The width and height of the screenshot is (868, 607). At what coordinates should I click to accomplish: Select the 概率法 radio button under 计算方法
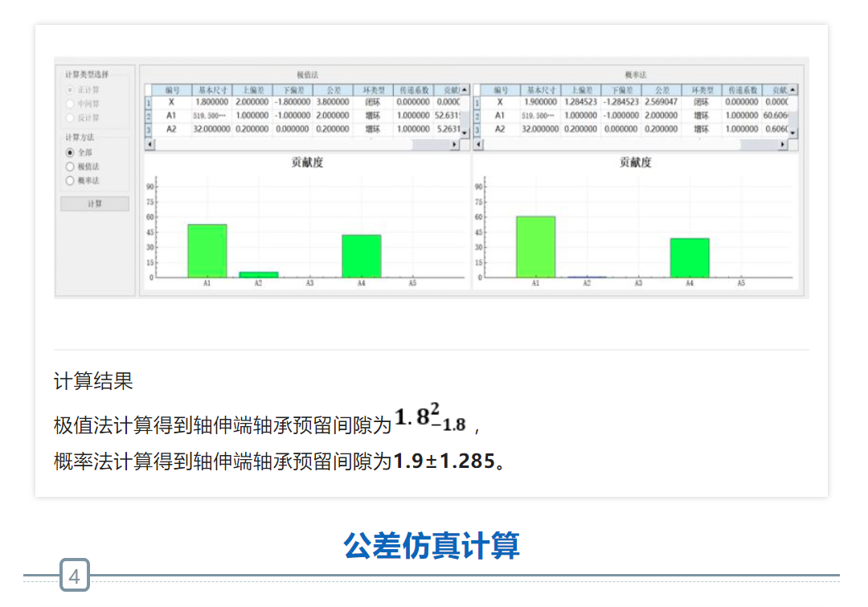click(70, 181)
